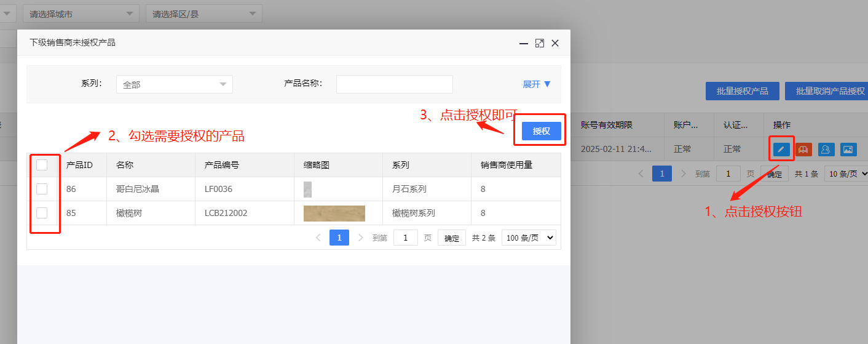Minimize the unauthorized products dialog
The width and height of the screenshot is (868, 344).
524,43
